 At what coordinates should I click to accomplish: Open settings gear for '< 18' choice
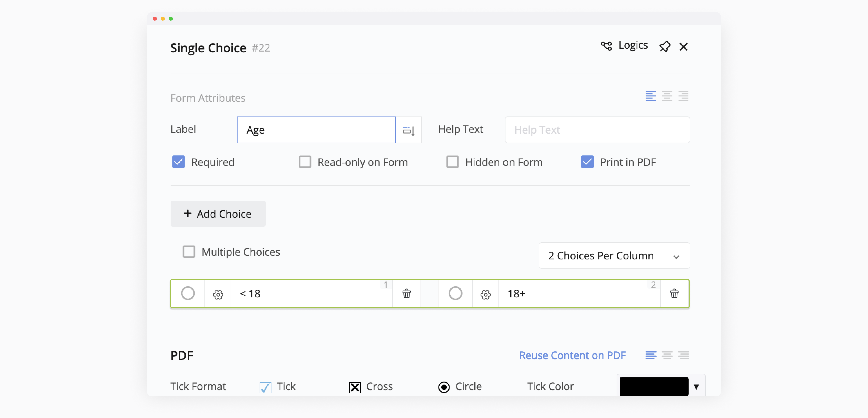pyautogui.click(x=218, y=294)
